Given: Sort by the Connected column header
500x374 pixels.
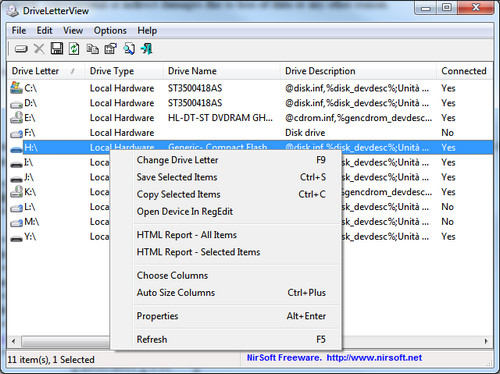Looking at the screenshot, I should click(x=464, y=71).
